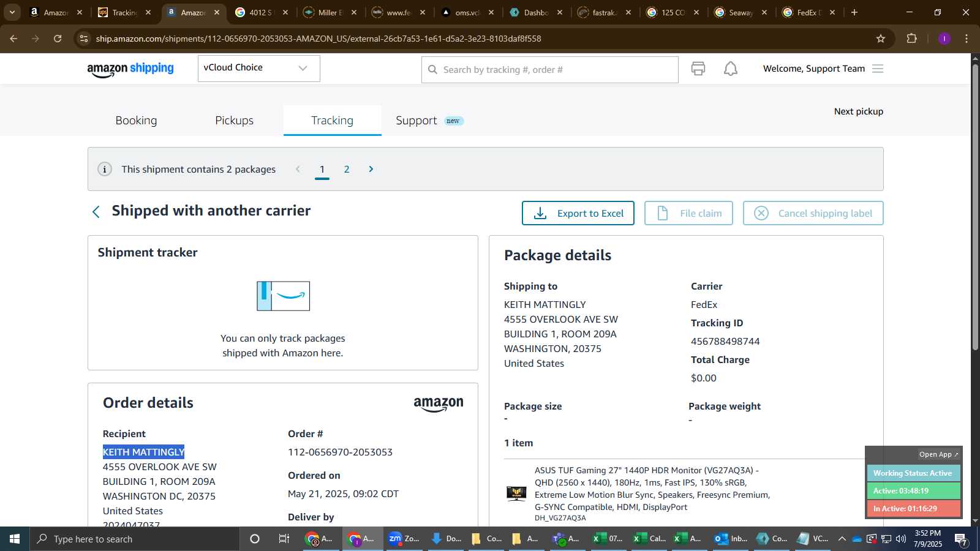Open the tab search dropdown arrow
The width and height of the screenshot is (980, 551).
(x=12, y=12)
